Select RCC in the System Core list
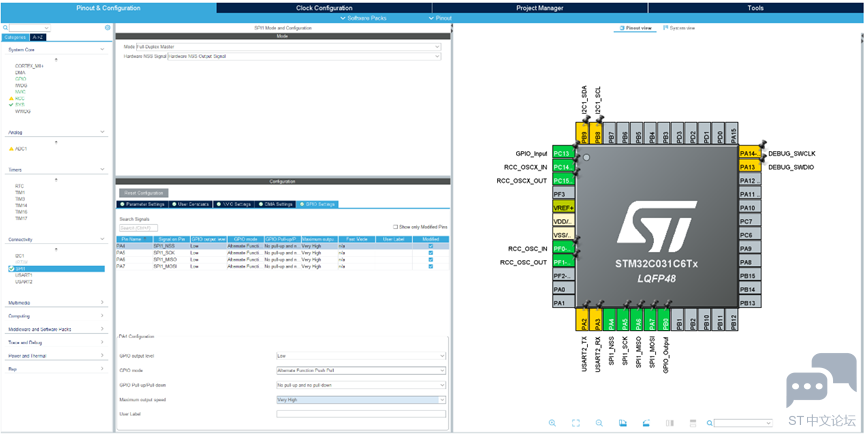This screenshot has height=436, width=865. pyautogui.click(x=20, y=98)
